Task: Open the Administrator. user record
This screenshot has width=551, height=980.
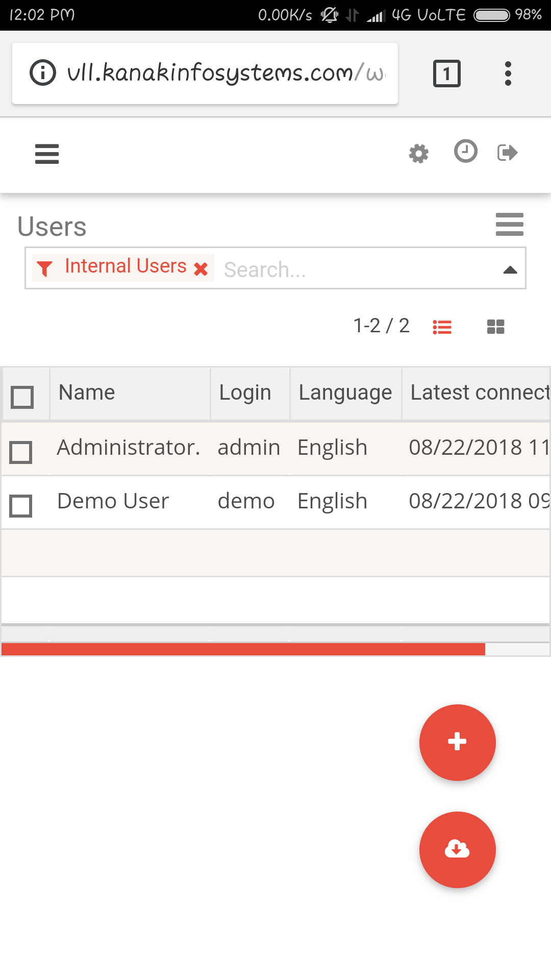Action: point(129,448)
